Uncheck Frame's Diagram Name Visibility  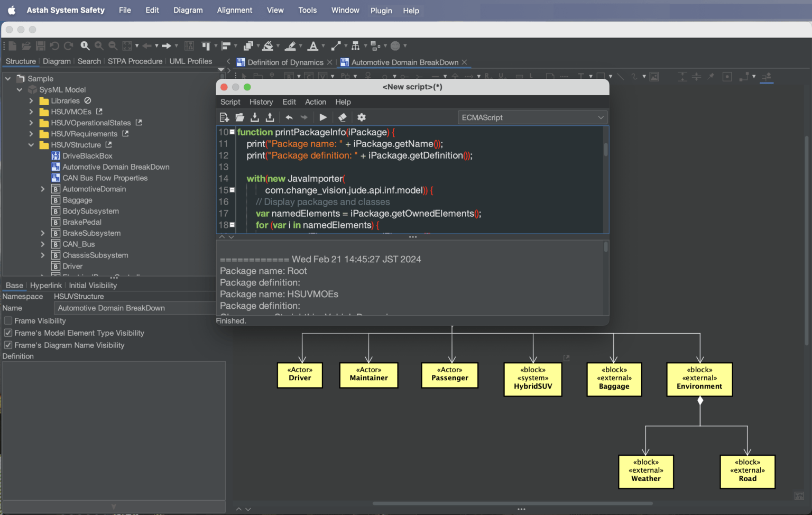[8, 345]
